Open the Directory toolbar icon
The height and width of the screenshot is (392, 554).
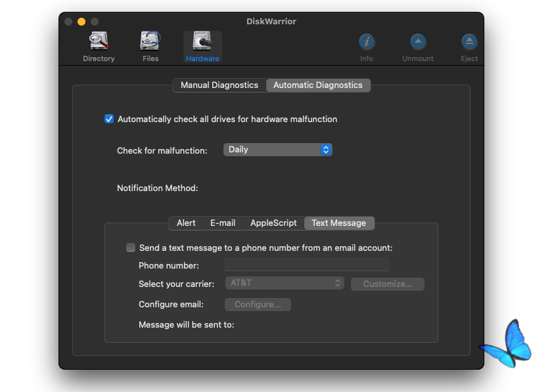coord(99,47)
